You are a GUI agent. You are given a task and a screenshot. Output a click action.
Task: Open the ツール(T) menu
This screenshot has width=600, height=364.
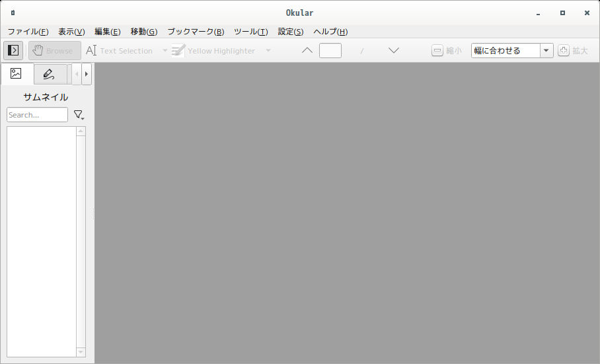tap(251, 32)
